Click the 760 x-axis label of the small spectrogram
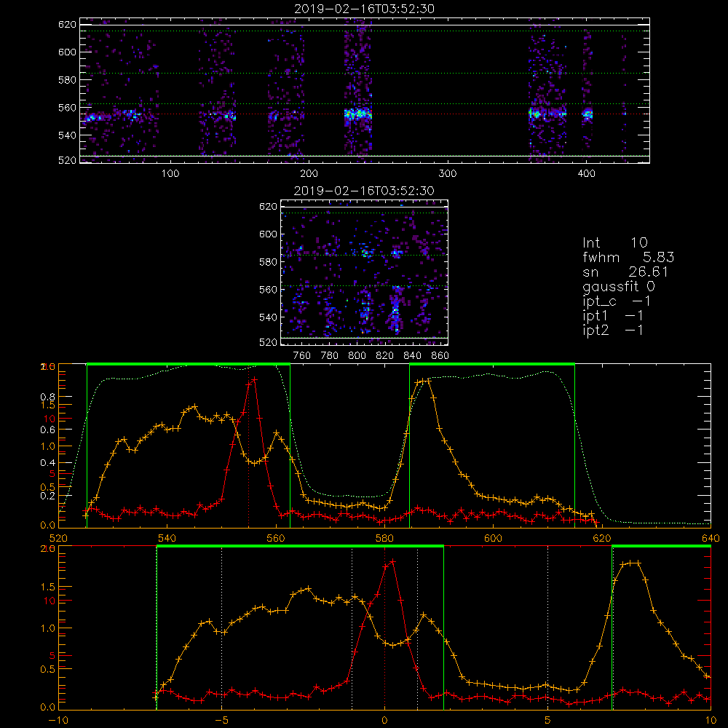The image size is (728, 728). tap(302, 356)
